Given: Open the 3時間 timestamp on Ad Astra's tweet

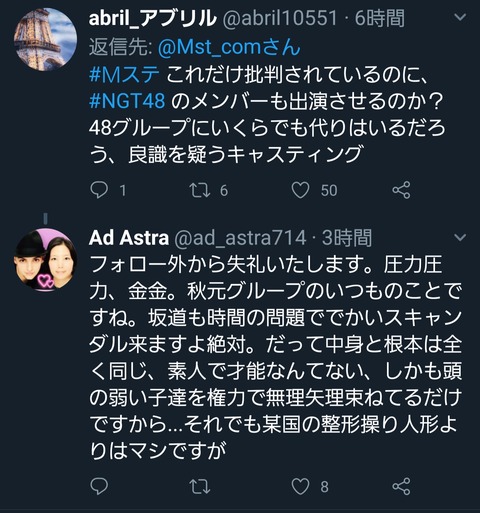Looking at the screenshot, I should pos(347,238).
